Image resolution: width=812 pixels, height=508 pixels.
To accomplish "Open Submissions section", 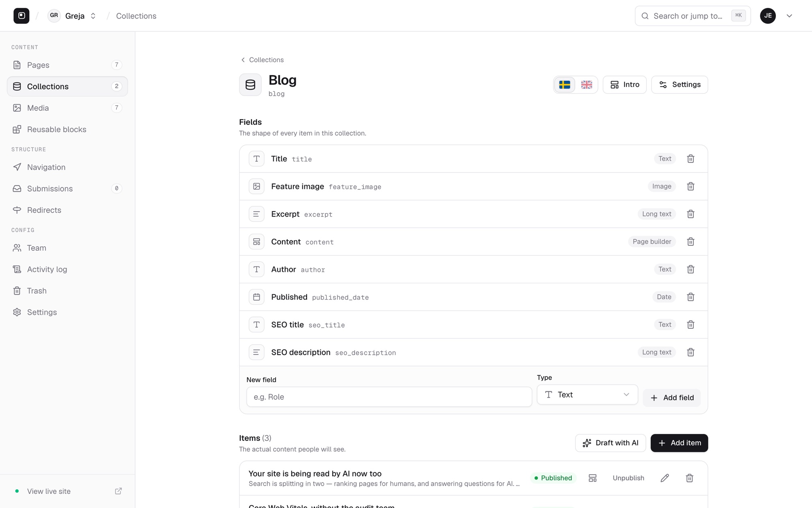I will (67, 189).
